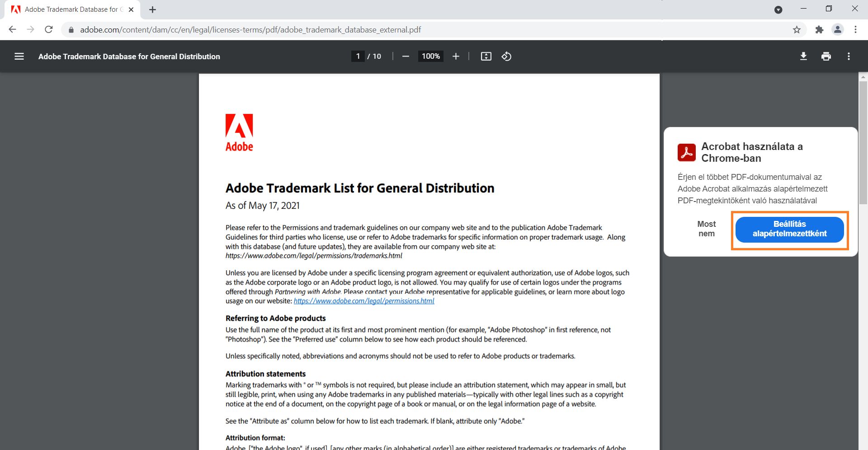Click the profile avatar icon
Viewport: 868px width, 450px height.
coord(837,29)
